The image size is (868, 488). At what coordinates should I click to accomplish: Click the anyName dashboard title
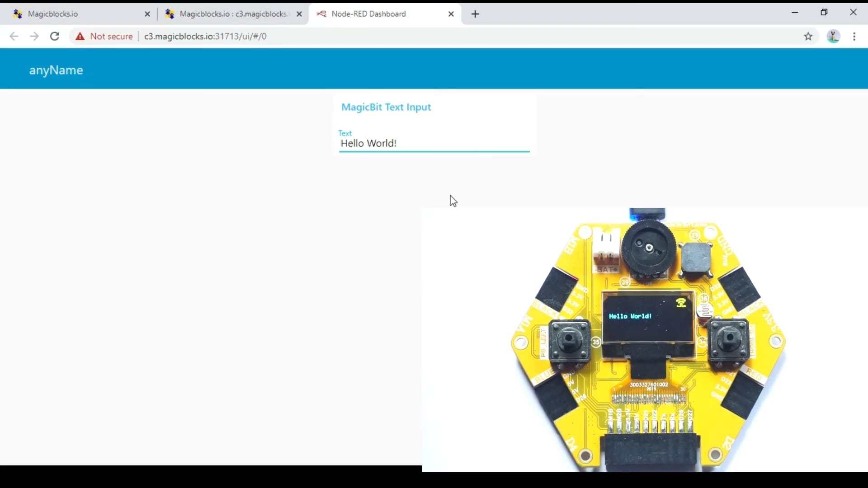click(57, 70)
